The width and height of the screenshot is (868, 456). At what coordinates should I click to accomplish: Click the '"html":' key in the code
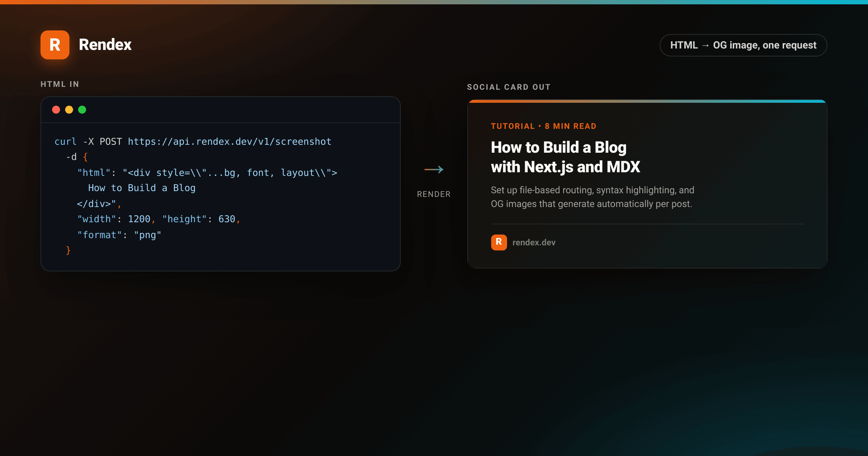[x=97, y=173]
